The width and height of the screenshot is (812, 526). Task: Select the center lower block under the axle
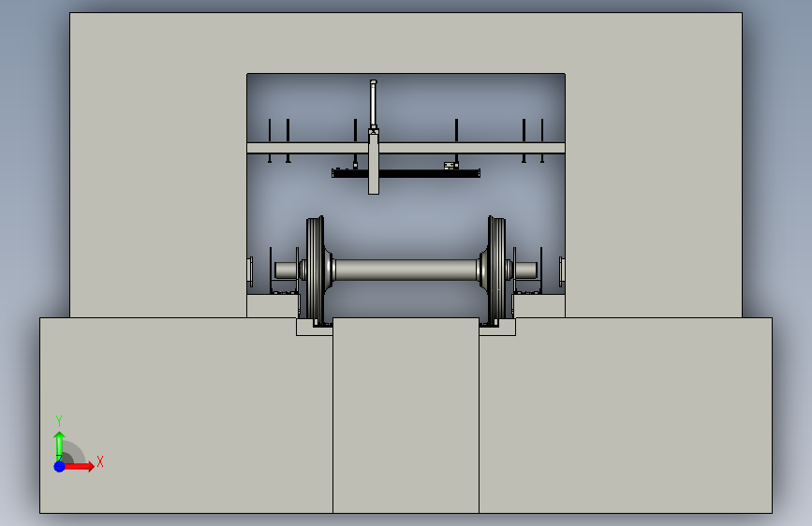(x=406, y=416)
